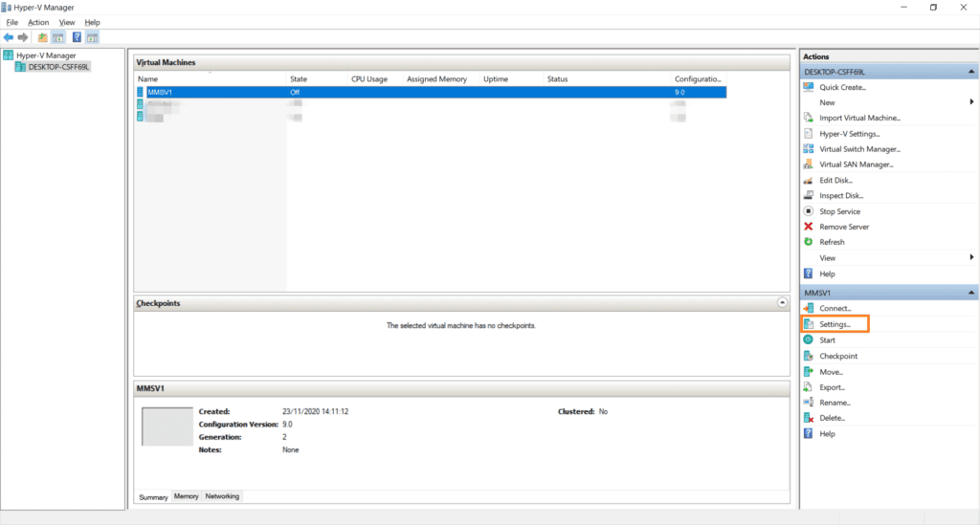Sort by the Configuration column header
This screenshot has height=525, width=980.
pyautogui.click(x=699, y=79)
